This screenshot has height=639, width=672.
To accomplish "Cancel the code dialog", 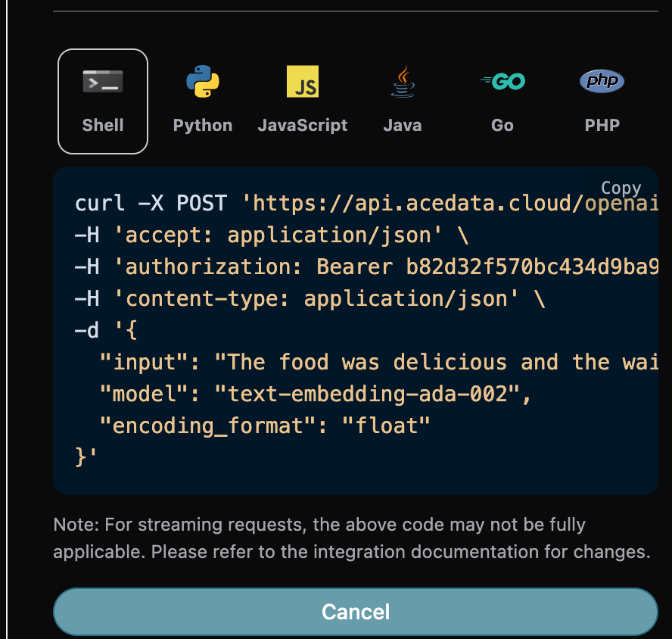I will (356, 612).
